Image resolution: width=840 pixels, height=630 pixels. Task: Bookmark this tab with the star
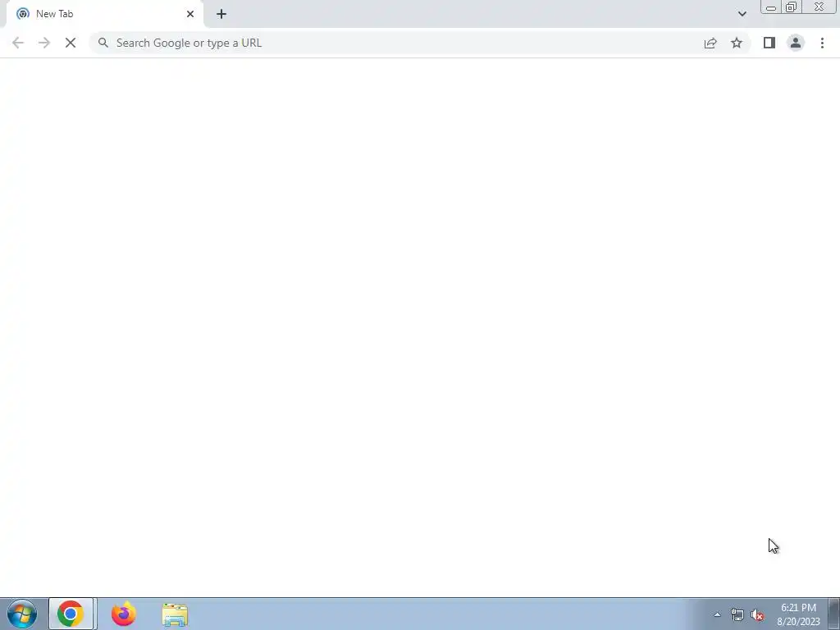click(737, 43)
